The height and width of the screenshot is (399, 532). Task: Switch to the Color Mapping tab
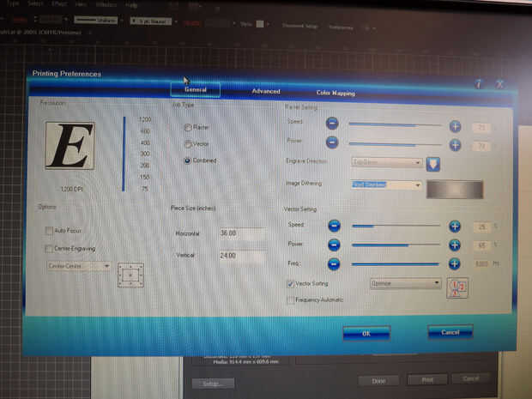pos(336,93)
